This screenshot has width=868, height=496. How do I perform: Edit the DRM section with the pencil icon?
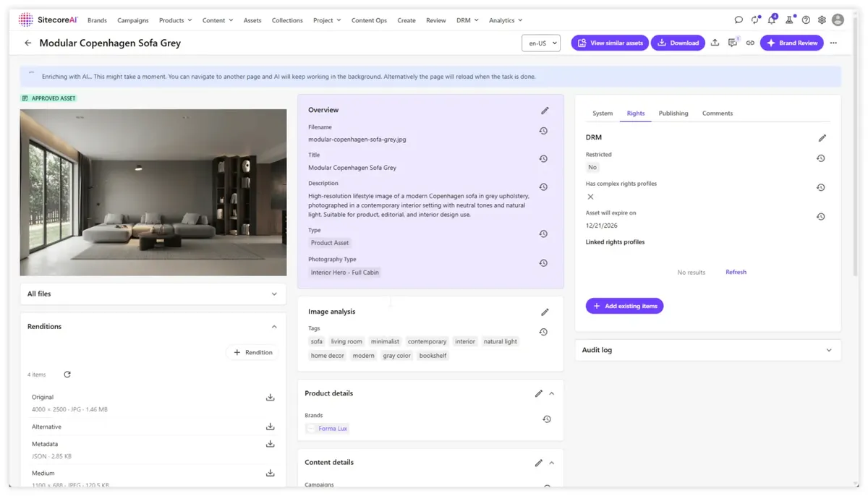tap(822, 138)
